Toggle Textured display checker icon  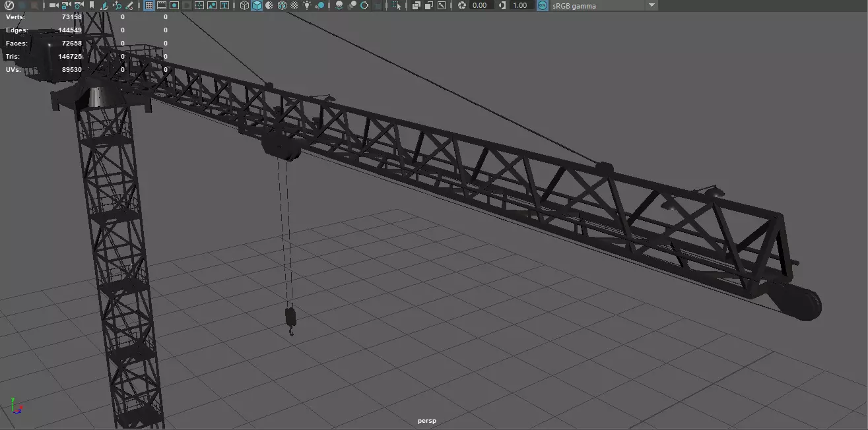[x=294, y=5]
